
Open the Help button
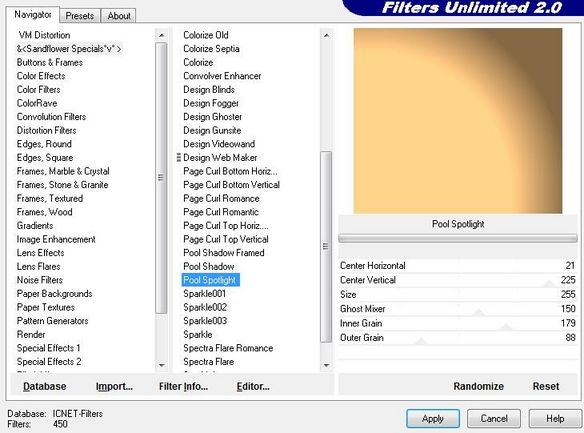[555, 418]
